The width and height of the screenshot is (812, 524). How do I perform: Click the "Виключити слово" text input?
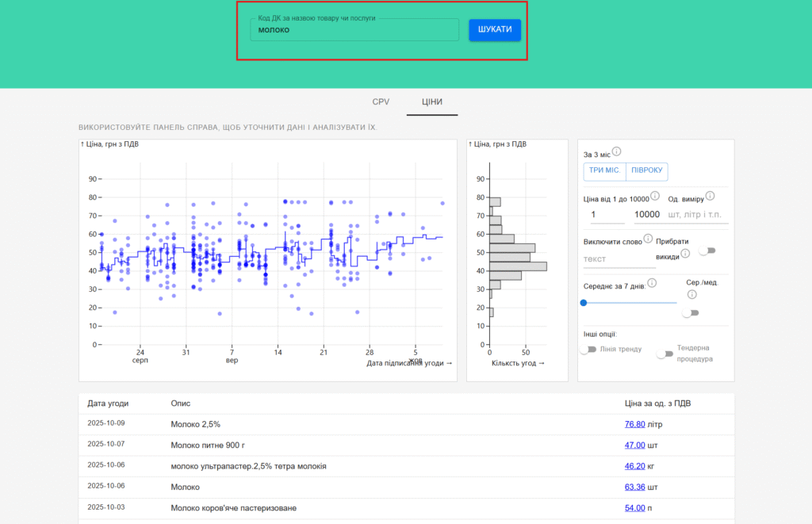tap(619, 259)
